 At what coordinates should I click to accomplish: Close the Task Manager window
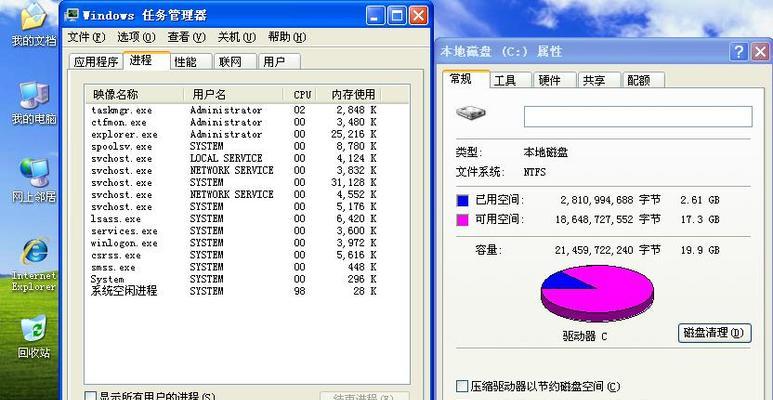[419, 15]
